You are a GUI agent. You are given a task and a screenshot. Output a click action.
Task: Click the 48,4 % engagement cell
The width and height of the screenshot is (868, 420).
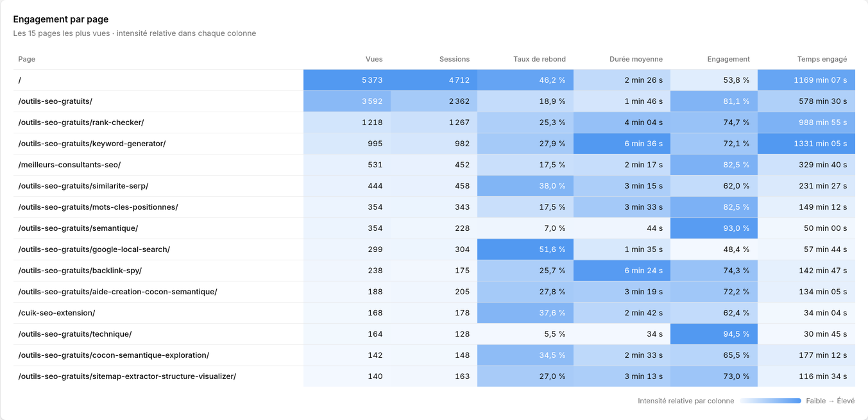(x=714, y=249)
